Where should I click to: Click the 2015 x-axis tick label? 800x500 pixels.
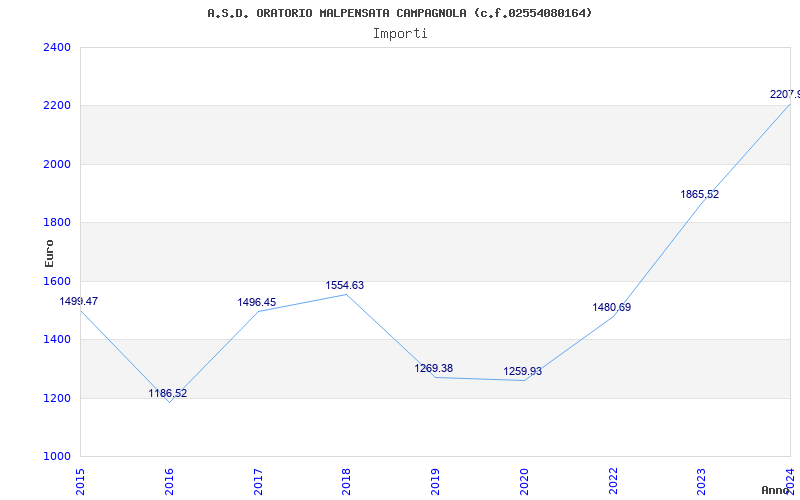[x=80, y=482]
